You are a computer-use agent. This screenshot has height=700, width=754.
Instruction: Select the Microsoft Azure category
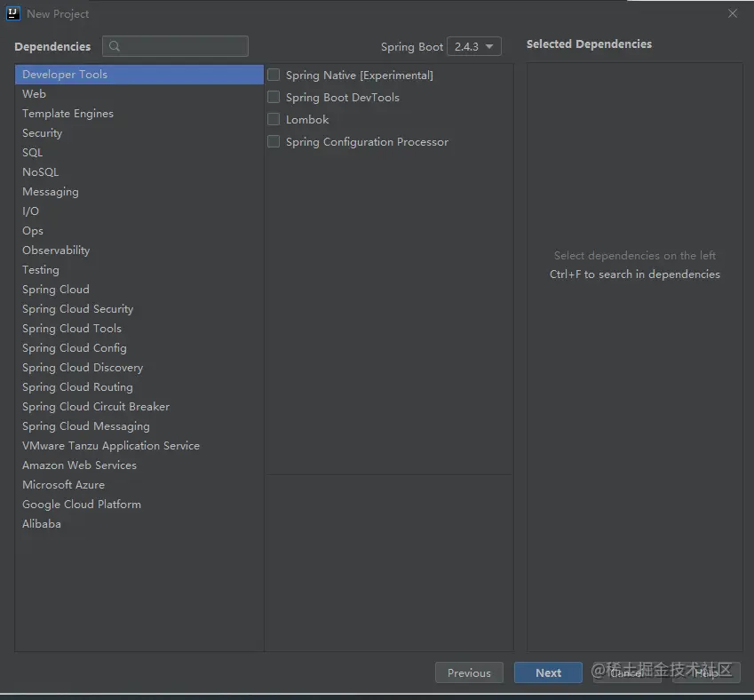[x=139, y=485]
